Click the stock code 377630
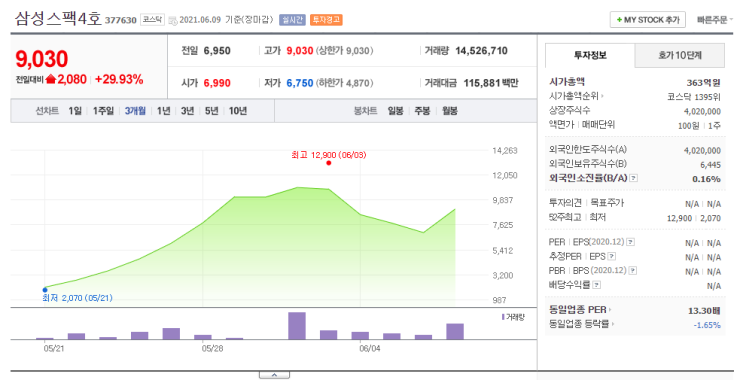743x380 pixels. 120,20
